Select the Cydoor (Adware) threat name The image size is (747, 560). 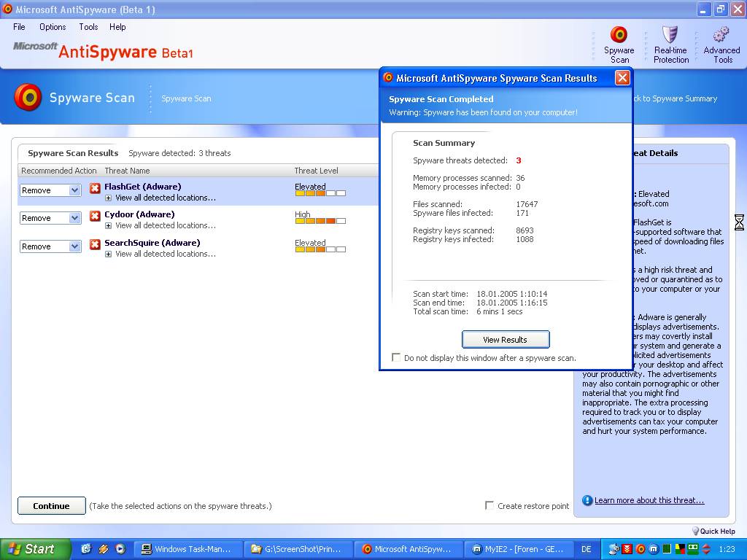point(139,214)
